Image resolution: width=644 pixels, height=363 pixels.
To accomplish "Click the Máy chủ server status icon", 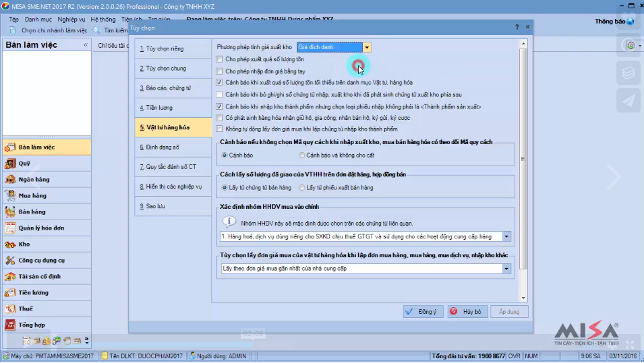I will [x=6, y=356].
